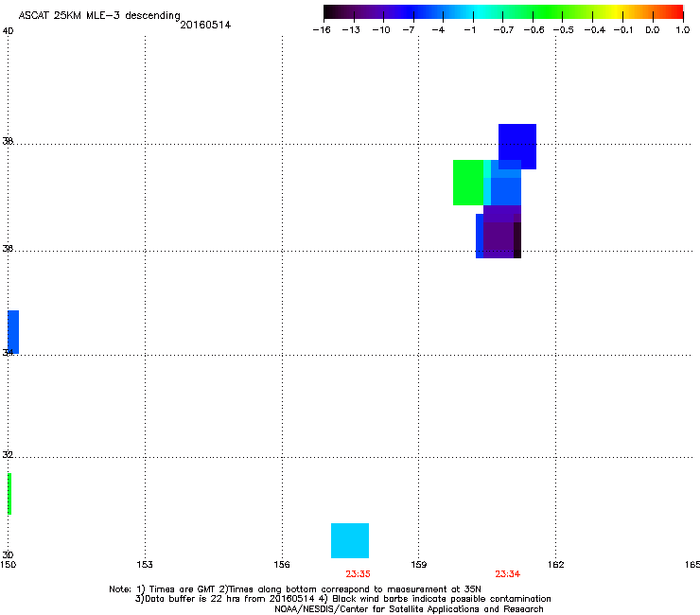Click the longitude label 162
This screenshot has height=615, width=700.
(x=556, y=565)
